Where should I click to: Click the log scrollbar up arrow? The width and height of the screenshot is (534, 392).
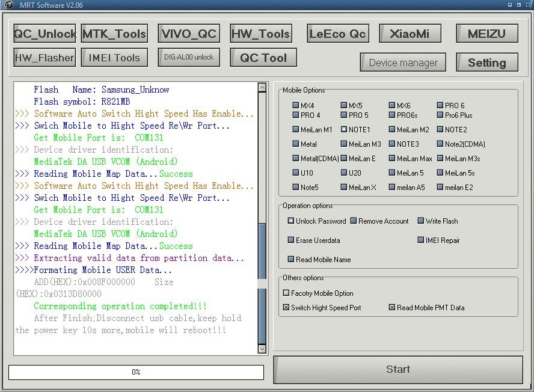(262, 88)
